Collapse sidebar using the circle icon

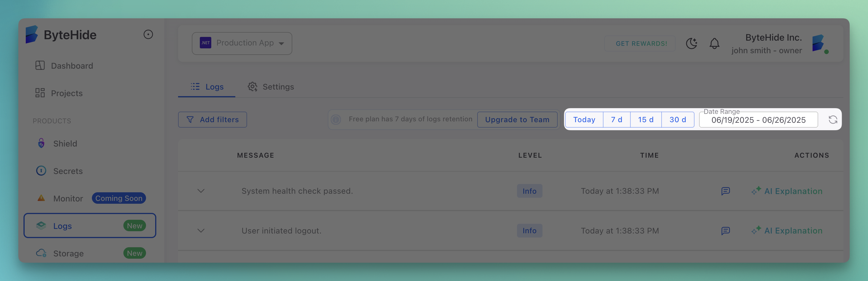pyautogui.click(x=148, y=34)
